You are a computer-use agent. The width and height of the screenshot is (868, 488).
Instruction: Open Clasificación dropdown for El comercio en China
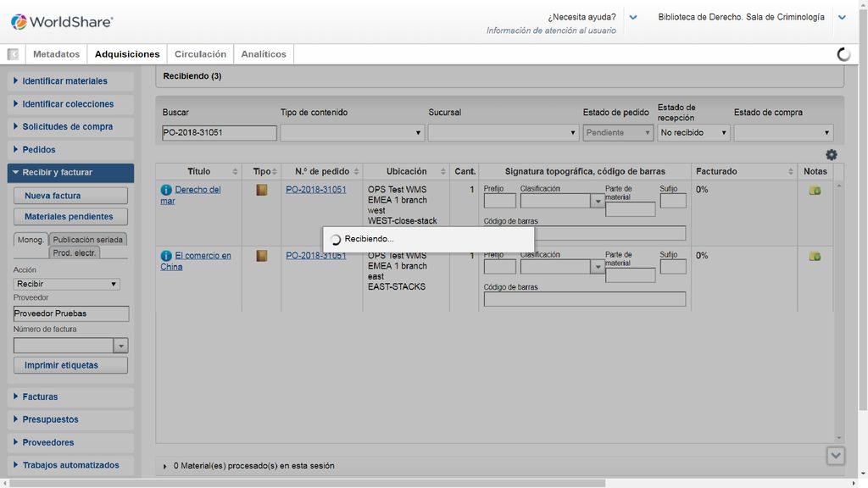(x=598, y=267)
